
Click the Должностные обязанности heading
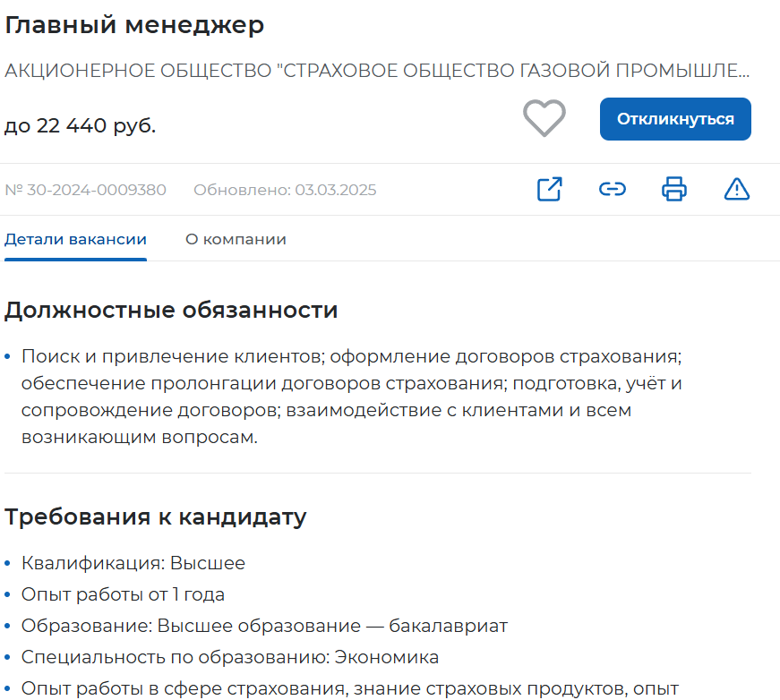tap(171, 311)
